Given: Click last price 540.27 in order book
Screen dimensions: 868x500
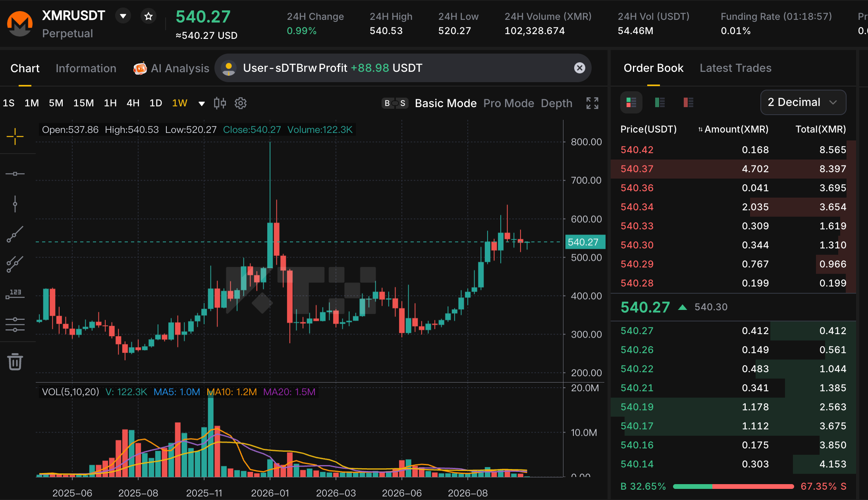Looking at the screenshot, I should pyautogui.click(x=645, y=307).
